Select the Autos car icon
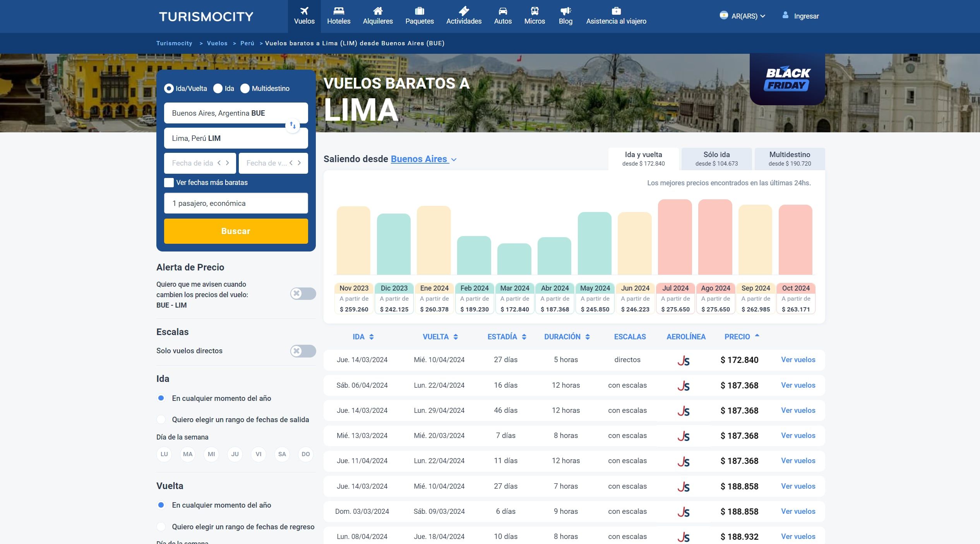980x544 pixels. (503, 11)
